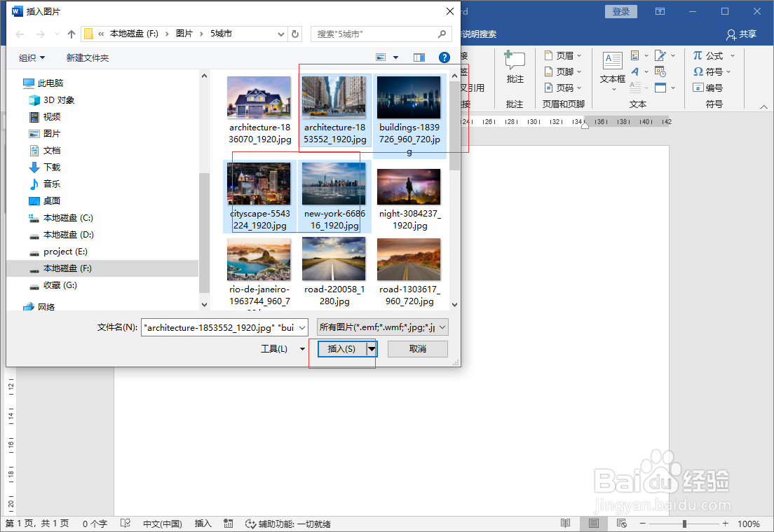The image size is (774, 532).
Task: Open the 页码 page number menu
Action: click(563, 88)
